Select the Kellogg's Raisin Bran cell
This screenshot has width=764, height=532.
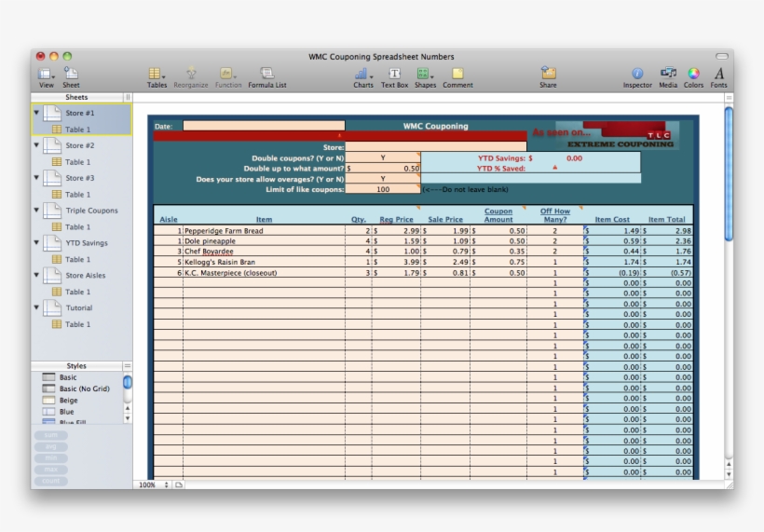[264, 262]
